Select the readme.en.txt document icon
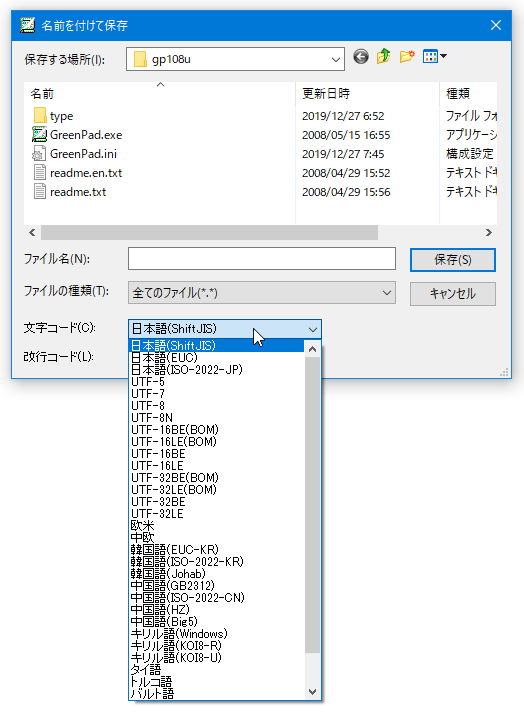This screenshot has height=712, width=524. pos(40,173)
